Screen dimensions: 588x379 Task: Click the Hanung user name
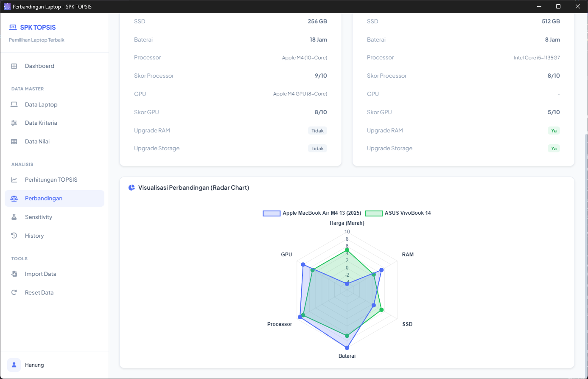[34, 365]
